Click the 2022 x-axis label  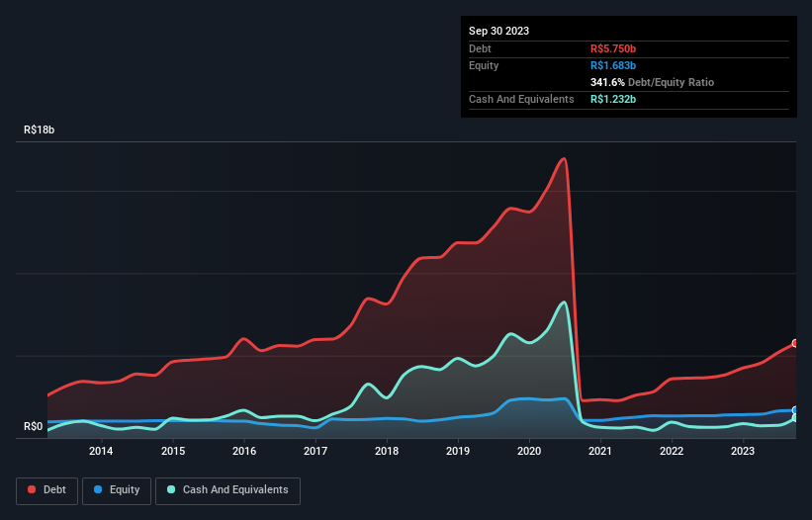click(x=672, y=451)
